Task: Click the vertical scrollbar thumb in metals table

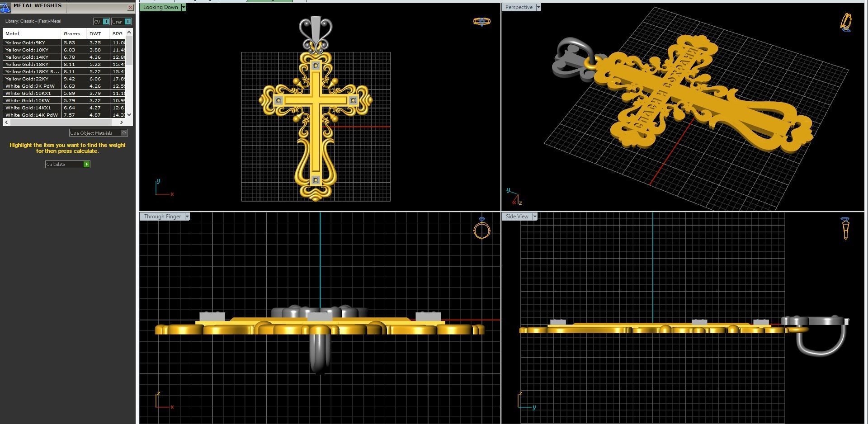Action: 129,50
